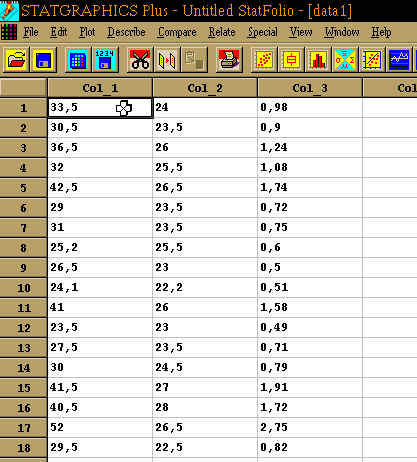The height and width of the screenshot is (462, 417).
Task: Open the Scatterplot toolbar icon
Action: [264, 60]
